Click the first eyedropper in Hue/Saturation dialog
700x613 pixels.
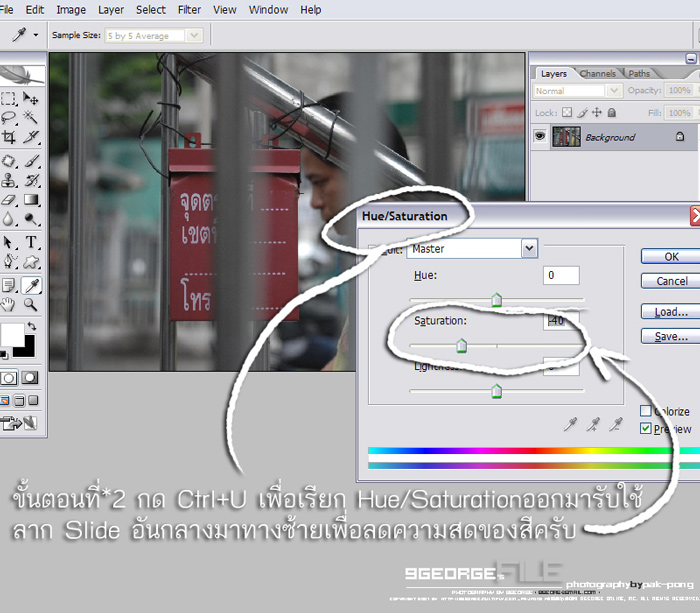(570, 424)
